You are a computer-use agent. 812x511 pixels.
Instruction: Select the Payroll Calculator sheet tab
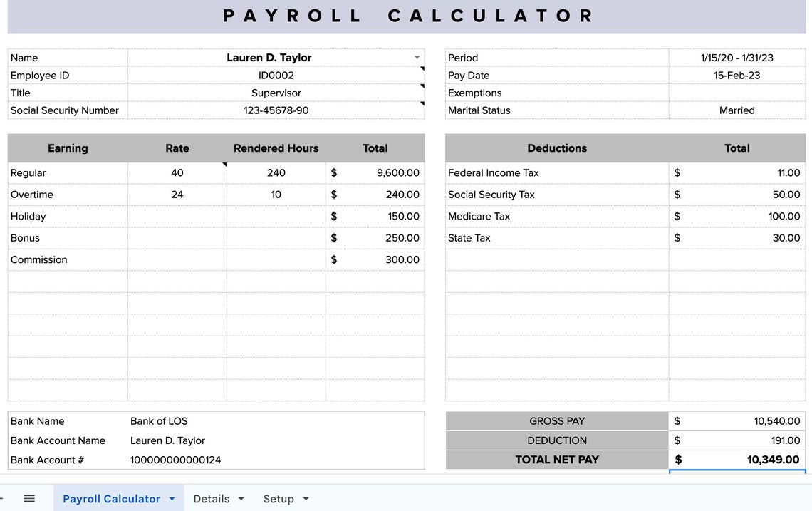pyautogui.click(x=110, y=499)
